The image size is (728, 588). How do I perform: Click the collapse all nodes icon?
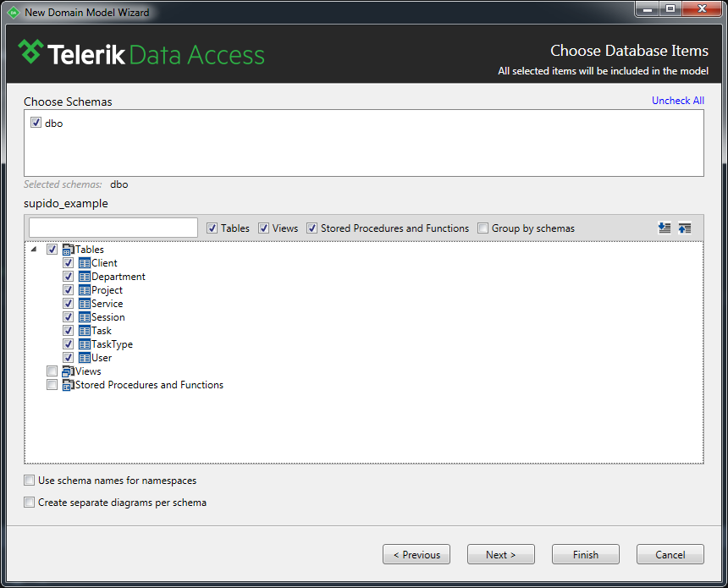[x=684, y=228]
